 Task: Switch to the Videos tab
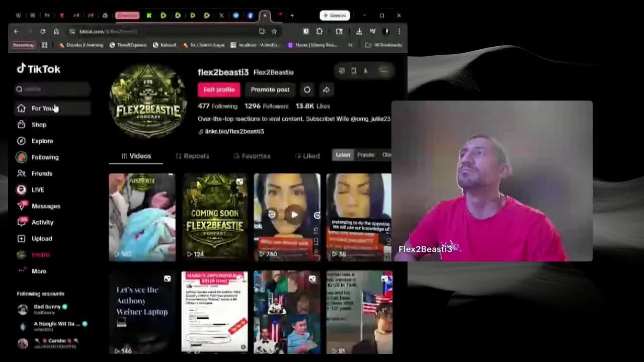136,156
